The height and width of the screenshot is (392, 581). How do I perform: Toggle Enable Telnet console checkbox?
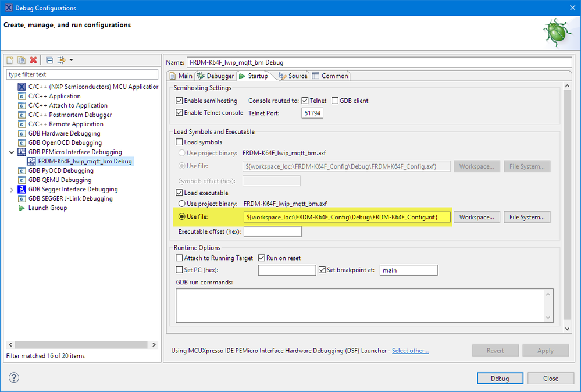pyautogui.click(x=179, y=113)
